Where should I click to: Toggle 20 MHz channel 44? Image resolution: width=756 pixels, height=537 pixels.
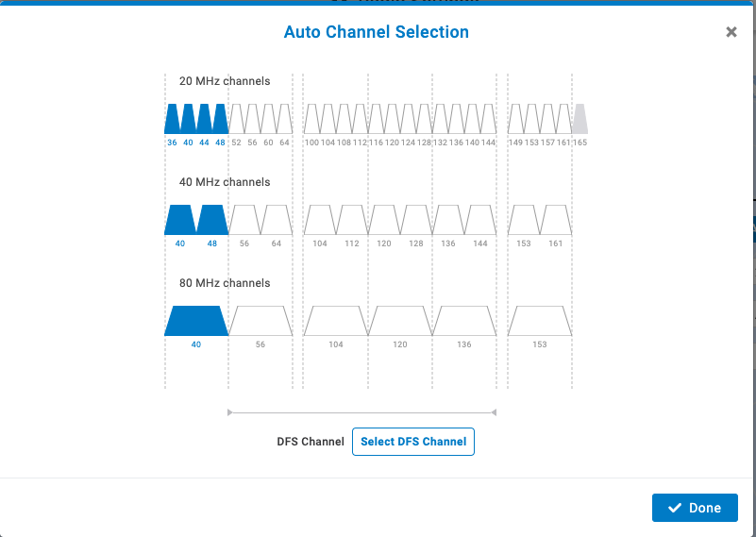pyautogui.click(x=204, y=119)
